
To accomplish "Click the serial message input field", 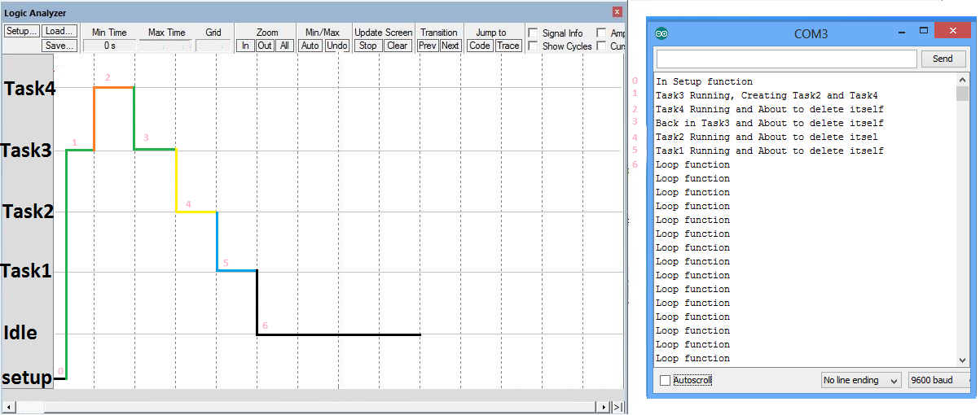I will (786, 59).
